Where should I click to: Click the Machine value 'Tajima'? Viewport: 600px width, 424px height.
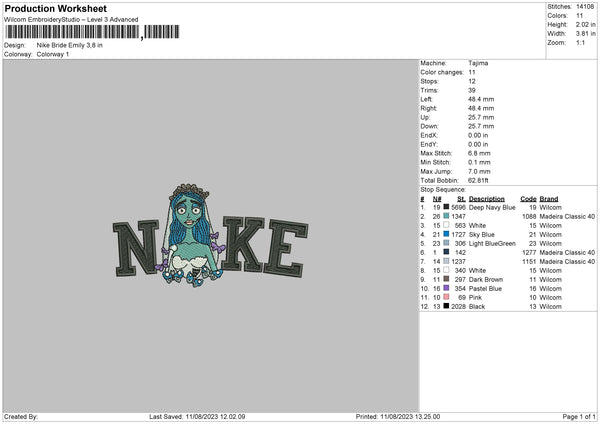coord(478,63)
